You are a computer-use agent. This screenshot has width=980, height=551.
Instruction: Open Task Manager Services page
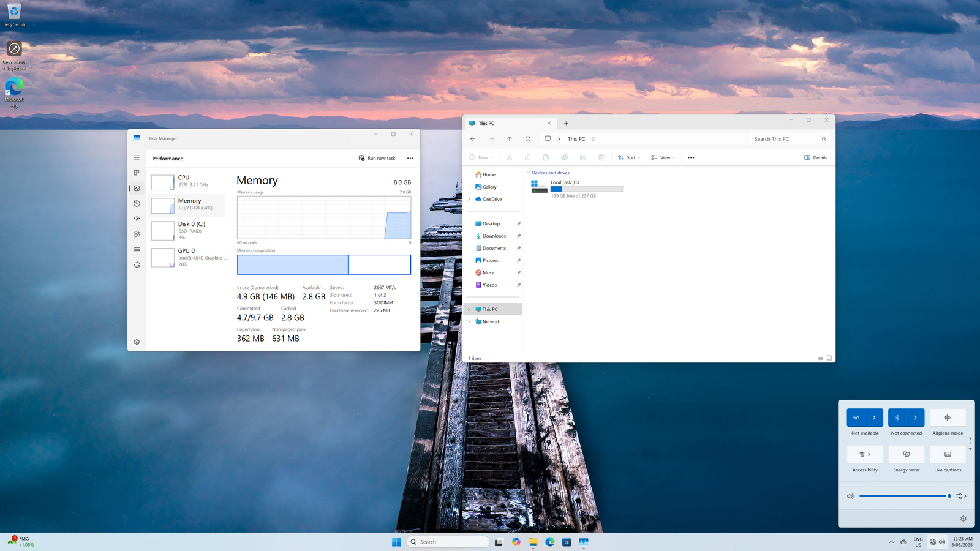(x=137, y=264)
